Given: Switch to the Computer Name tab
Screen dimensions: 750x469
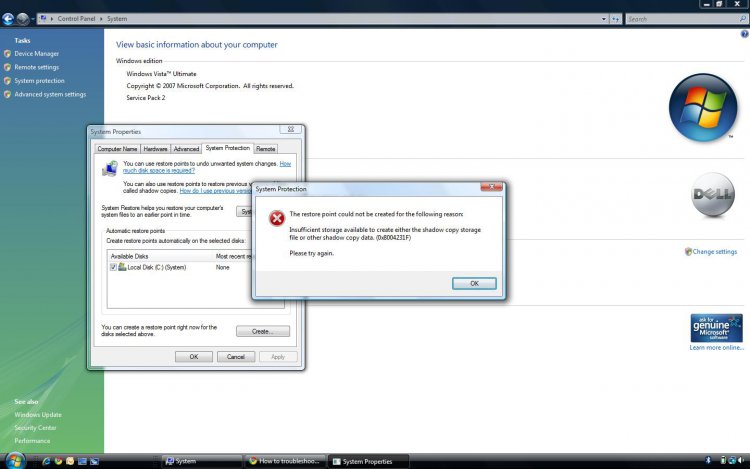Looking at the screenshot, I should 117,149.
